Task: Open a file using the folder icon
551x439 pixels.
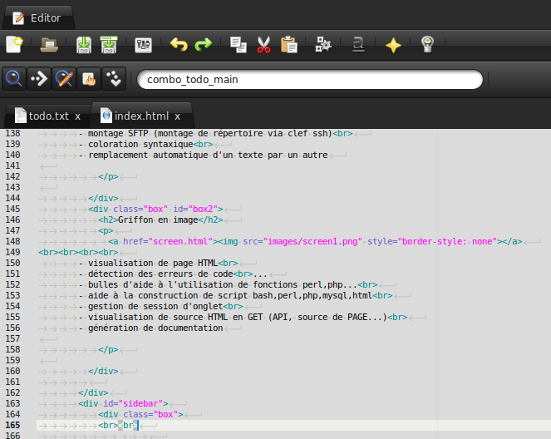Action: [x=49, y=45]
